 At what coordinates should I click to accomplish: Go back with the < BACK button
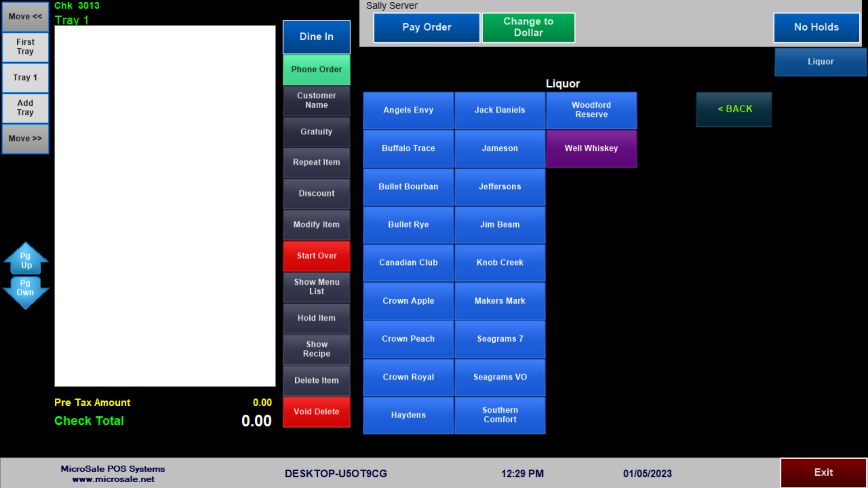coord(734,109)
